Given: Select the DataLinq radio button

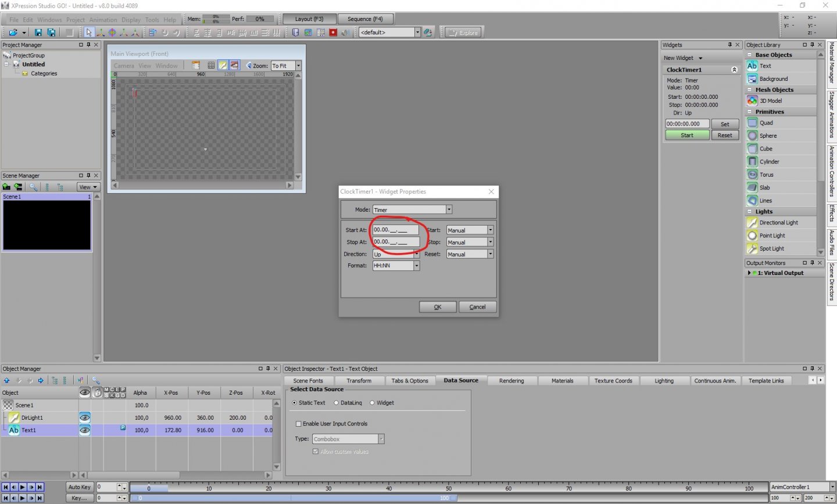Looking at the screenshot, I should [x=336, y=403].
